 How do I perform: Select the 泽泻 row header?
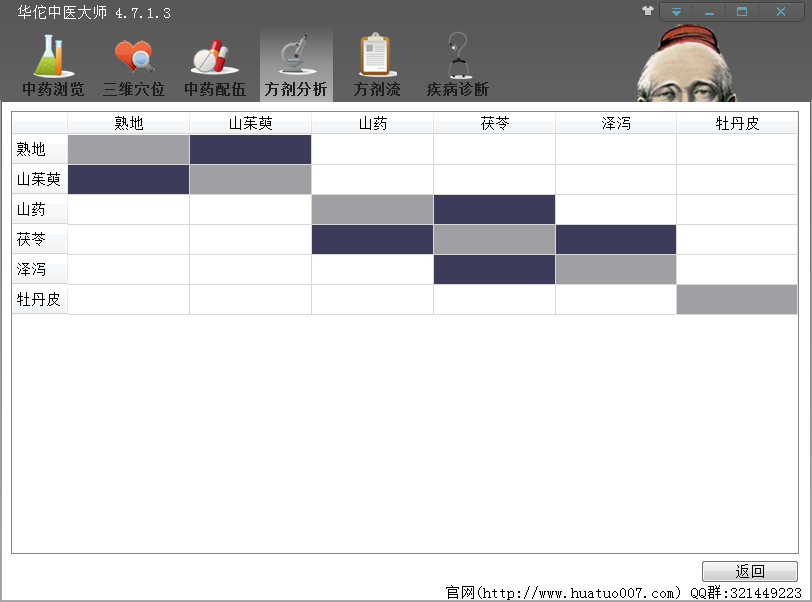click(x=40, y=269)
